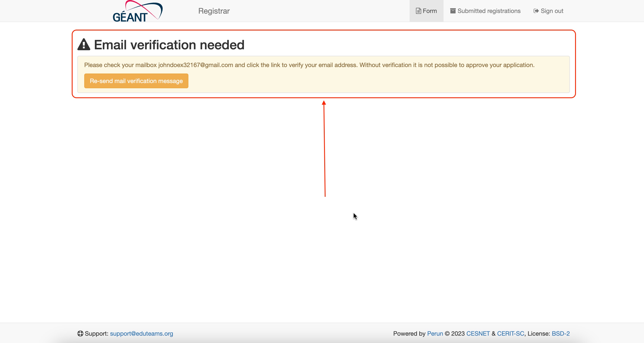This screenshot has height=343, width=644.
Task: Click the Sign out arrow icon
Action: 536,11
